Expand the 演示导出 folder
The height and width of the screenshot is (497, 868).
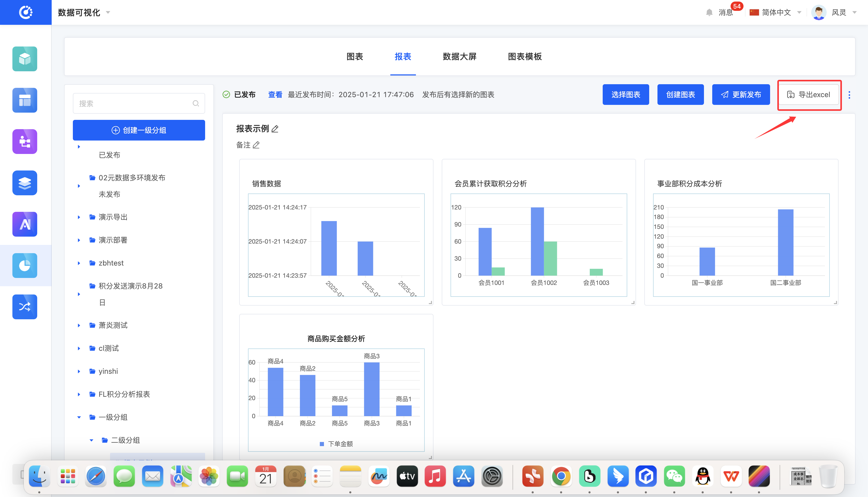[x=79, y=217]
